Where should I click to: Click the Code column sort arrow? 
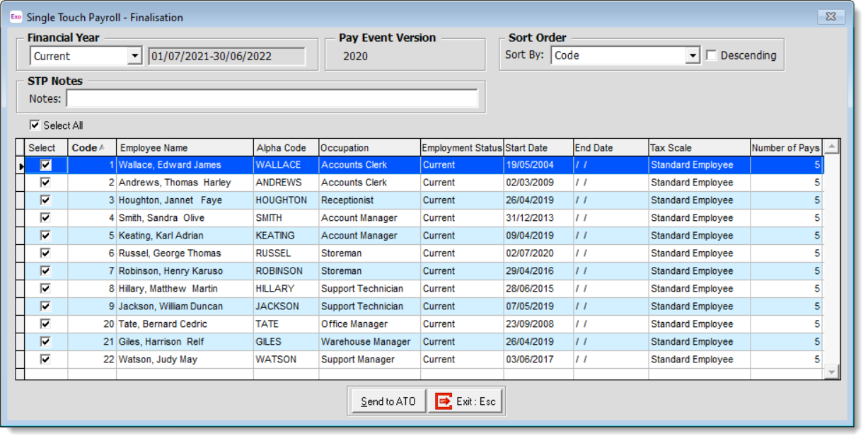coord(102,148)
